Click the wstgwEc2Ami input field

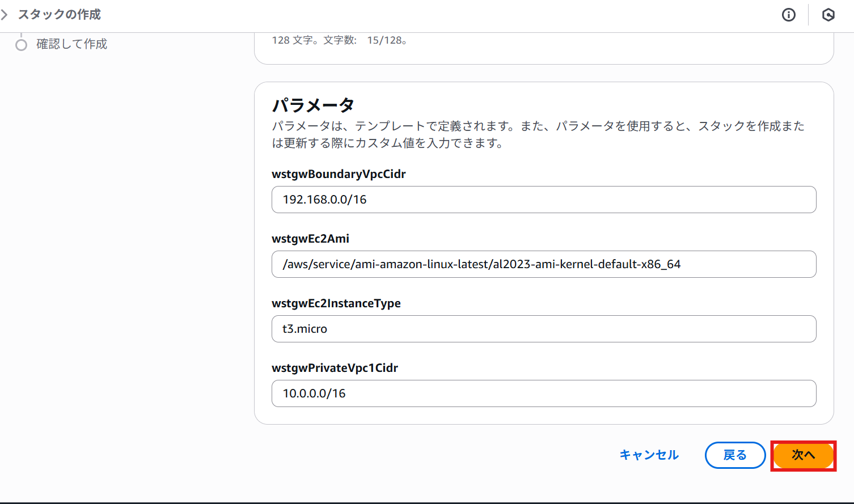coord(544,264)
